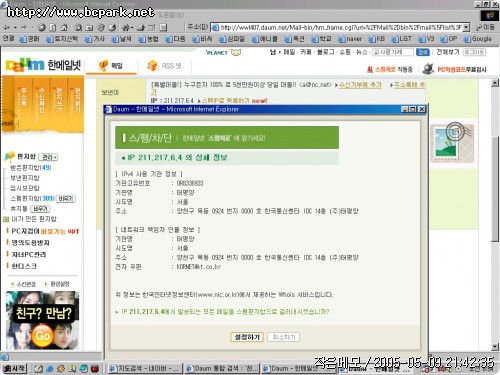Open the 시작 Start button

(14, 368)
